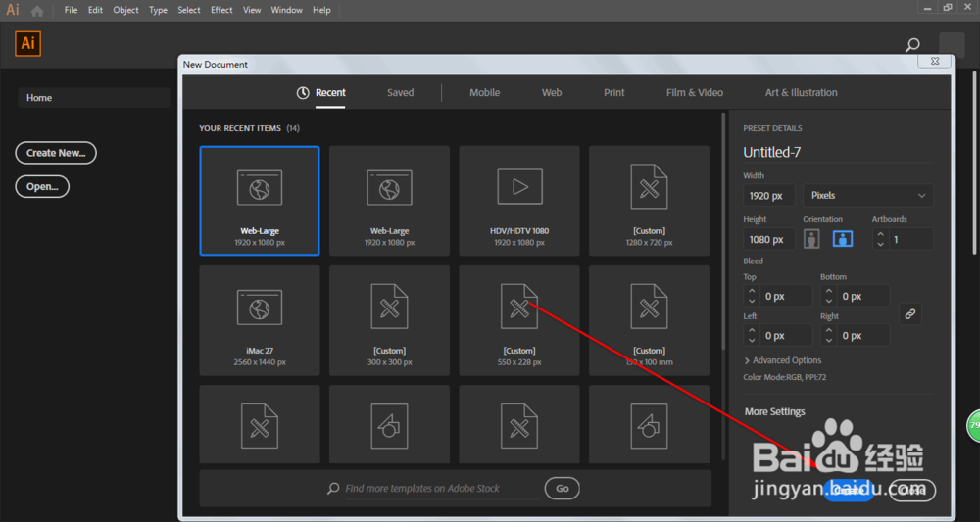Open the View menu
The image size is (980, 522).
point(252,10)
